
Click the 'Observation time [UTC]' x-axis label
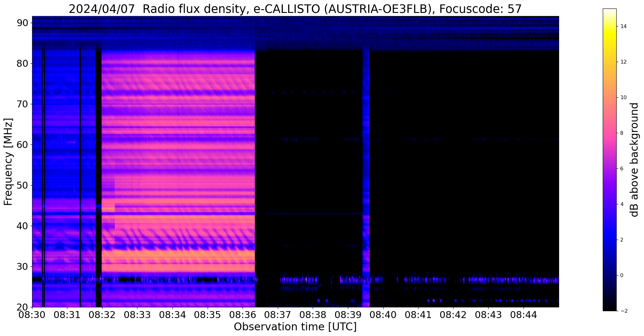pyautogui.click(x=295, y=327)
